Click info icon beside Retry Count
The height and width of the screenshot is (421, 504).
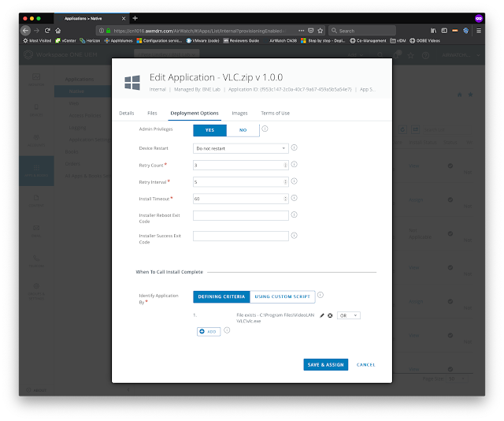coord(294,164)
